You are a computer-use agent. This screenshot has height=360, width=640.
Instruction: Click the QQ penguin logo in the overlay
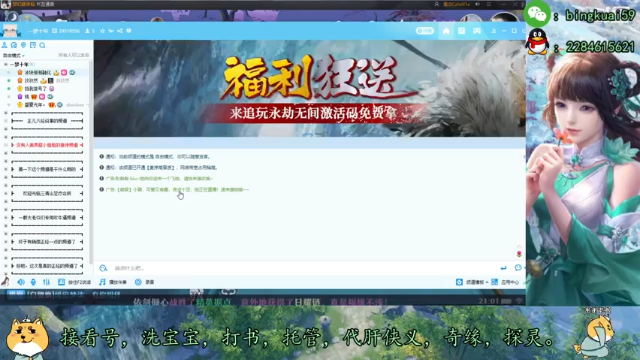pos(537,41)
